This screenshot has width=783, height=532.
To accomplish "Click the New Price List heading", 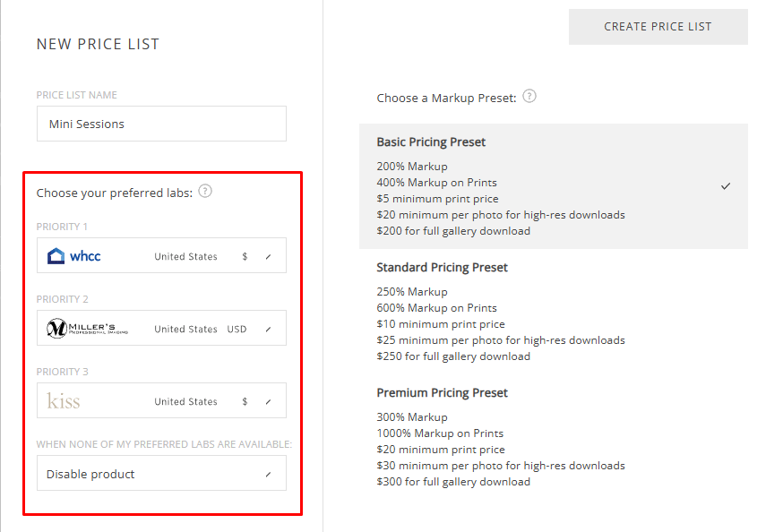I will [98, 44].
